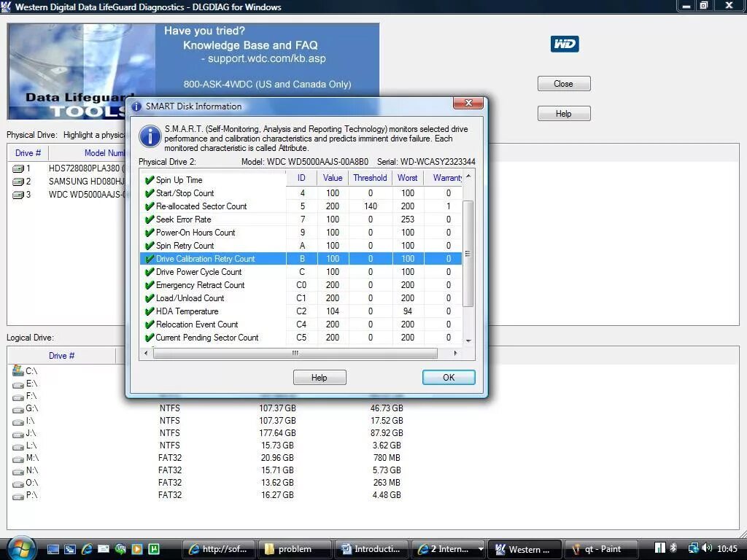
Task: Click the Spin Up Time green checkmark icon
Action: click(x=150, y=180)
